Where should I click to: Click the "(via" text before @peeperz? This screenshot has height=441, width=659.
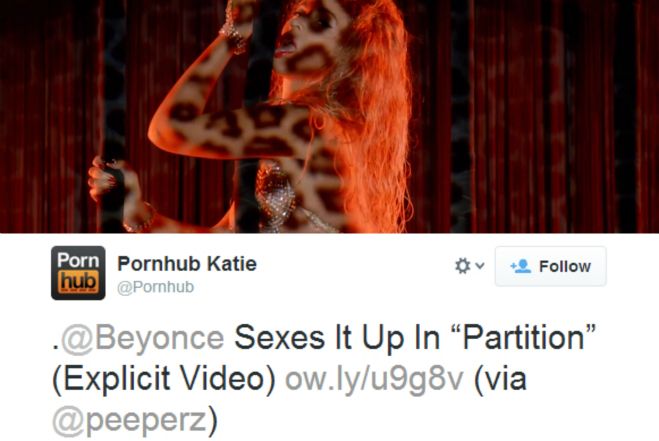click(500, 380)
